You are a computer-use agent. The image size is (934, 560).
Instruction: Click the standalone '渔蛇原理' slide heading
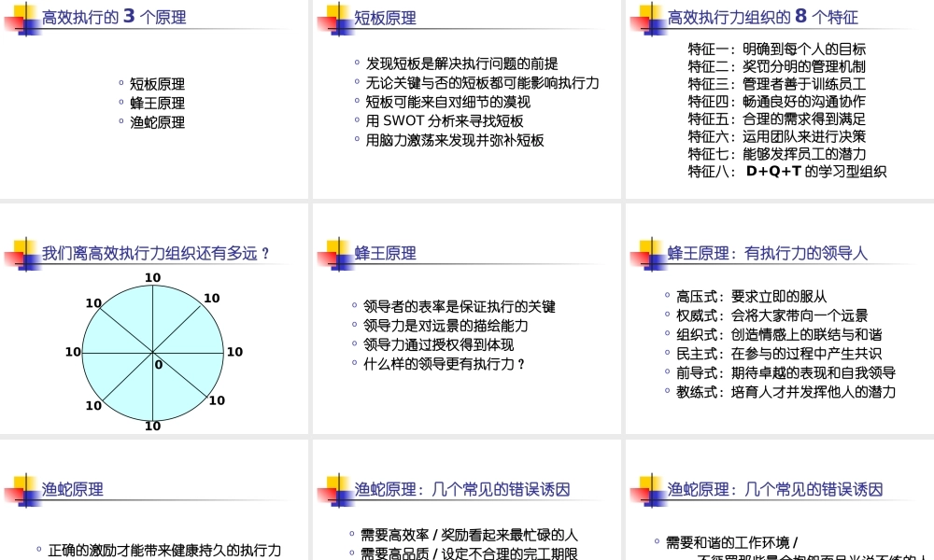[73, 489]
